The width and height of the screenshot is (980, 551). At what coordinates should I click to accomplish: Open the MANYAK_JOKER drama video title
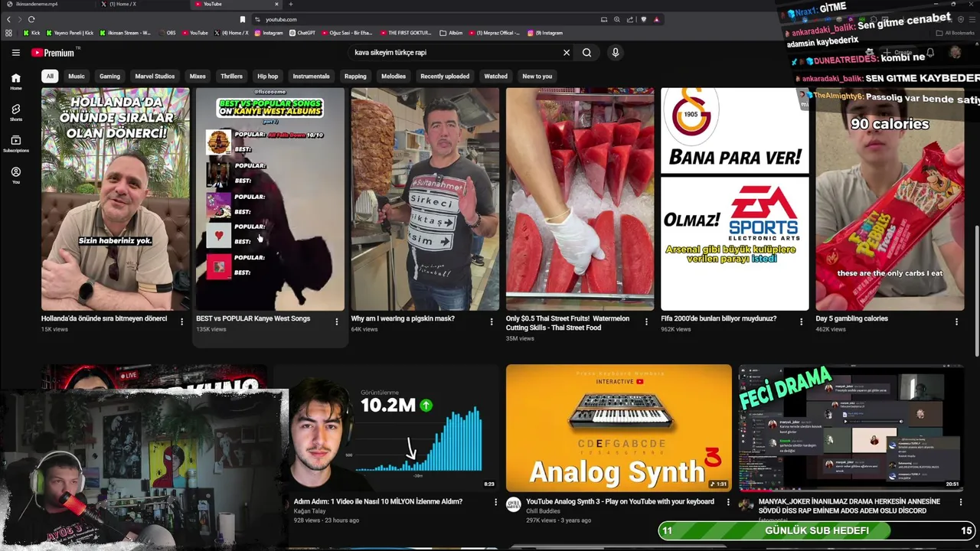[849, 506]
